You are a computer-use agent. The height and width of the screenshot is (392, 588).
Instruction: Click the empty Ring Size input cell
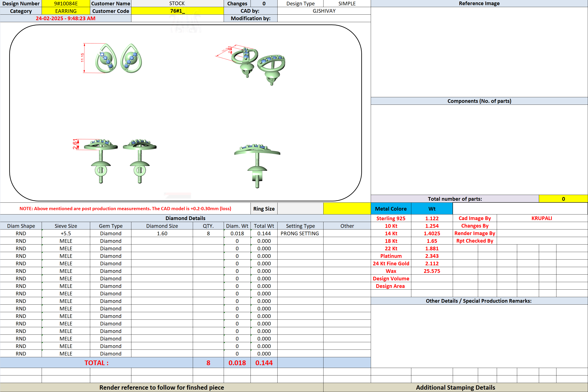click(x=300, y=208)
